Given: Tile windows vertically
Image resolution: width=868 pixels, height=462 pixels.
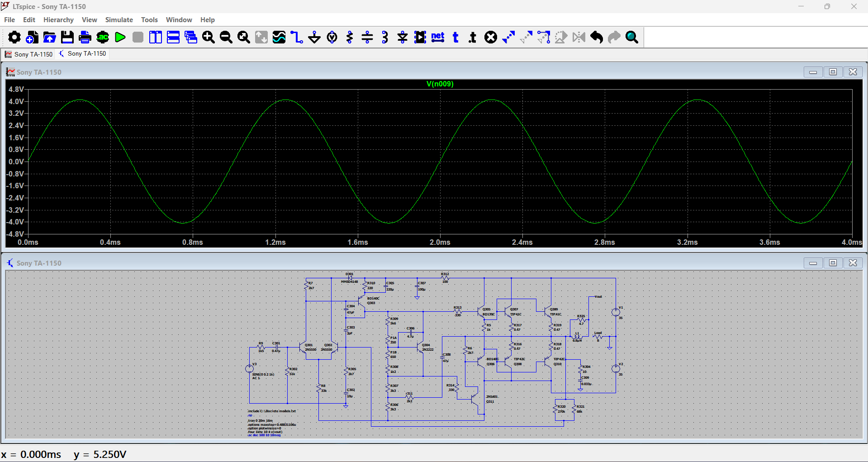Looking at the screenshot, I should pyautogui.click(x=156, y=37).
